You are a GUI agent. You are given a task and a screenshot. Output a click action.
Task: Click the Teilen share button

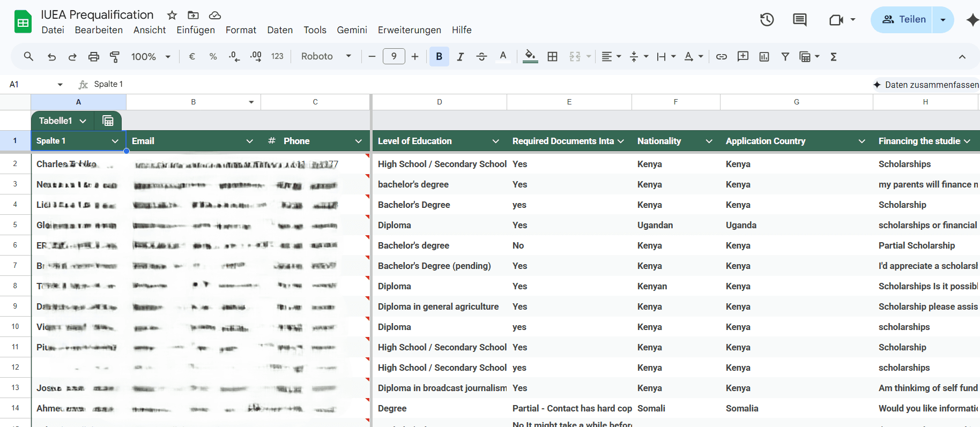(x=902, y=20)
